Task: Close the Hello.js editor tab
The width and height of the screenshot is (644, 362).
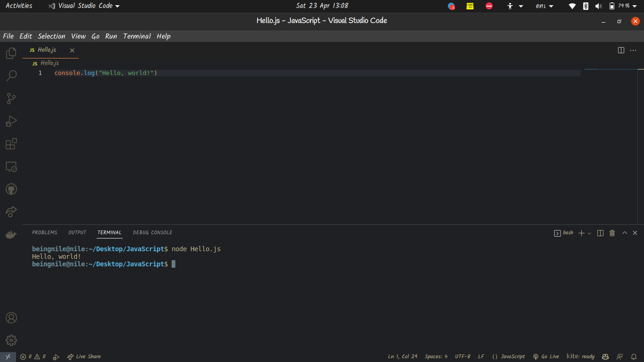Action: coord(72,50)
